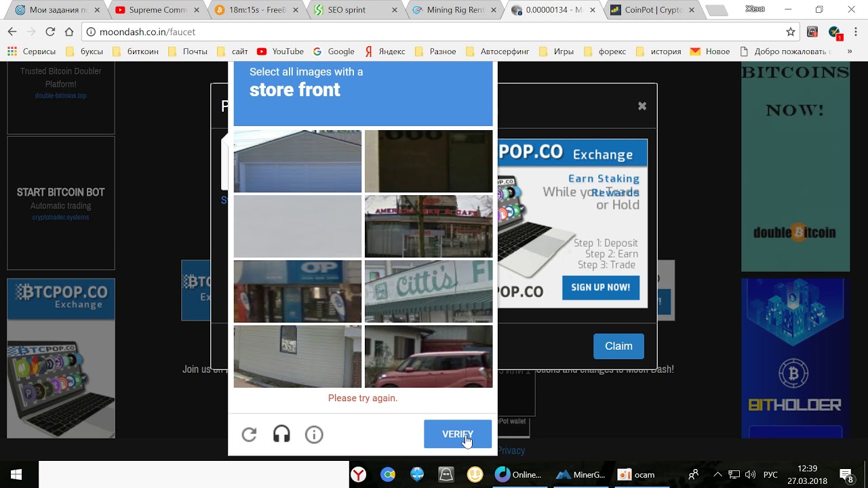Select the gray garage door captcha image

(x=298, y=161)
